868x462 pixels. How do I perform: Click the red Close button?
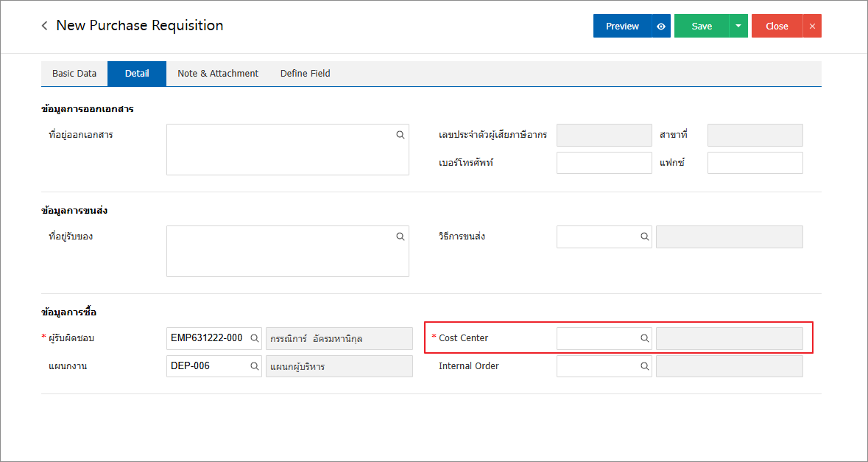777,27
